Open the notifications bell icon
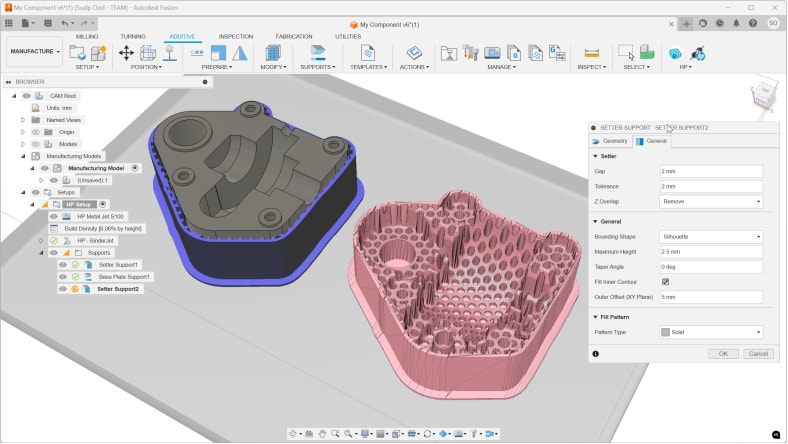This screenshot has height=444, width=788. (736, 23)
